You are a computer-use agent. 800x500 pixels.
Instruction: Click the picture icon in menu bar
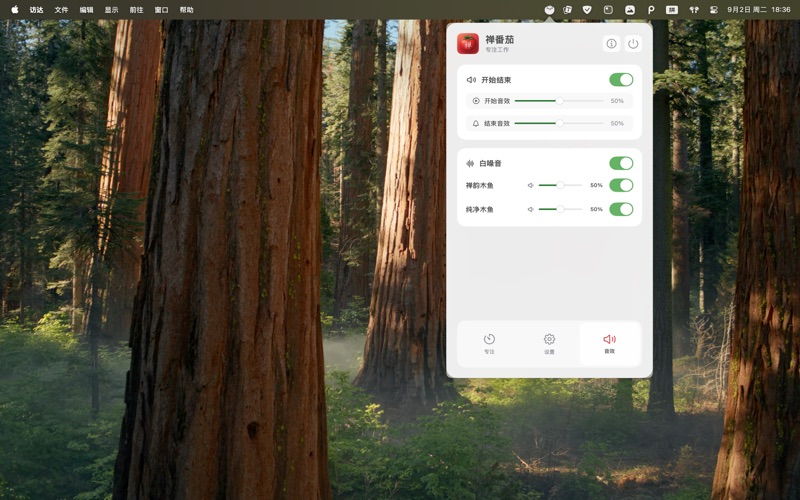click(x=630, y=9)
